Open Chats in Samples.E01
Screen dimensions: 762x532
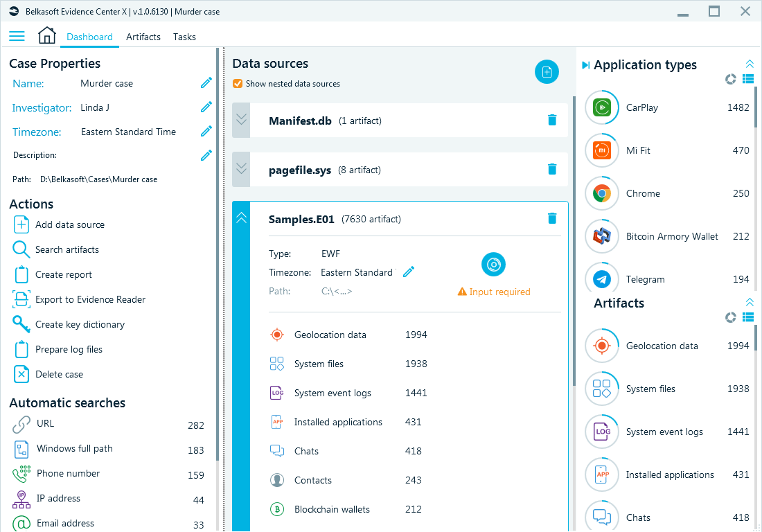coord(346,452)
